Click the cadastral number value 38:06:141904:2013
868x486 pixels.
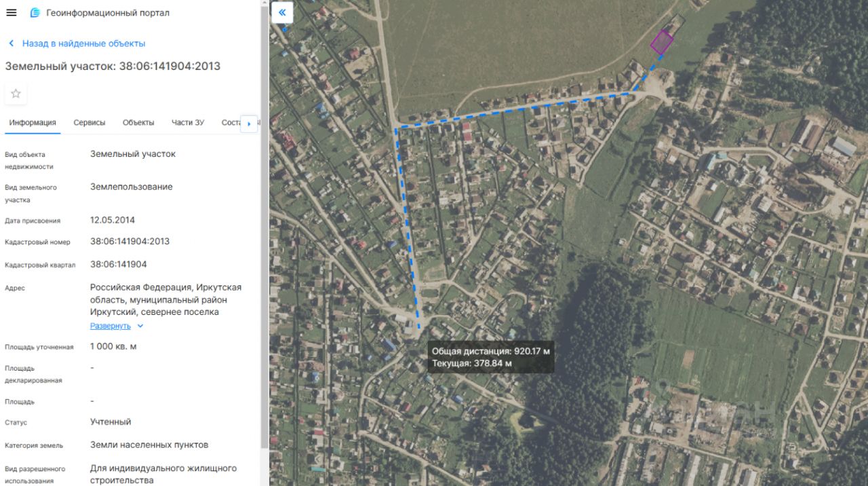(x=130, y=242)
